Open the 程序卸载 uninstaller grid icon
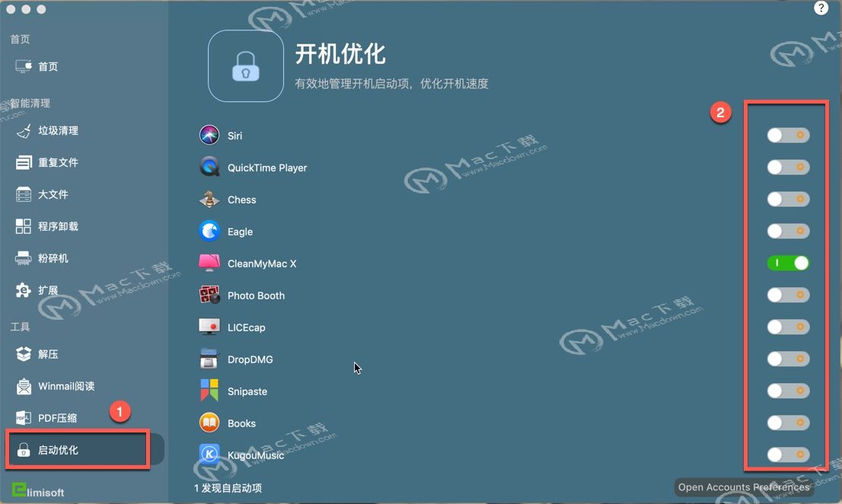Viewport: 842px width, 504px height. pos(24,226)
